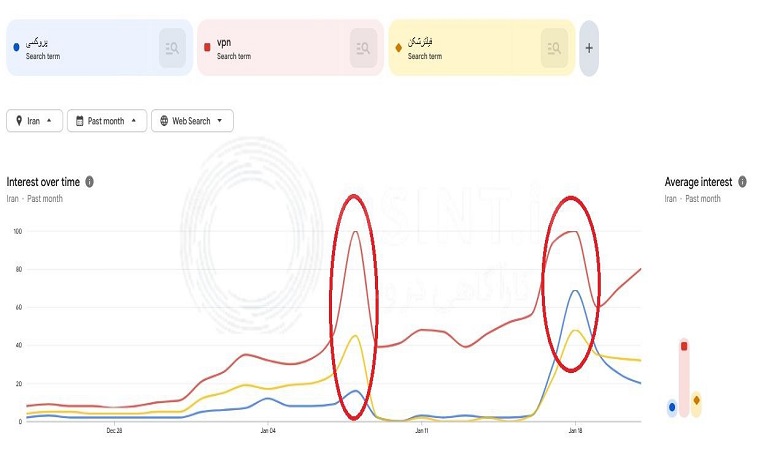This screenshot has width=780, height=470.
Task: Select the blue Persian search term card
Action: (x=99, y=48)
